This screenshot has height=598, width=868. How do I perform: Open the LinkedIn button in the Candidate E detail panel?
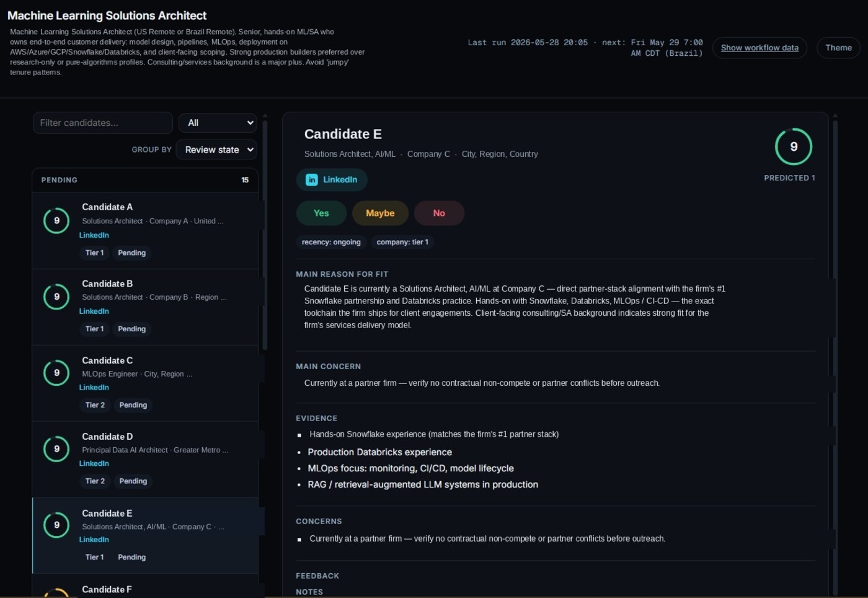coord(332,179)
